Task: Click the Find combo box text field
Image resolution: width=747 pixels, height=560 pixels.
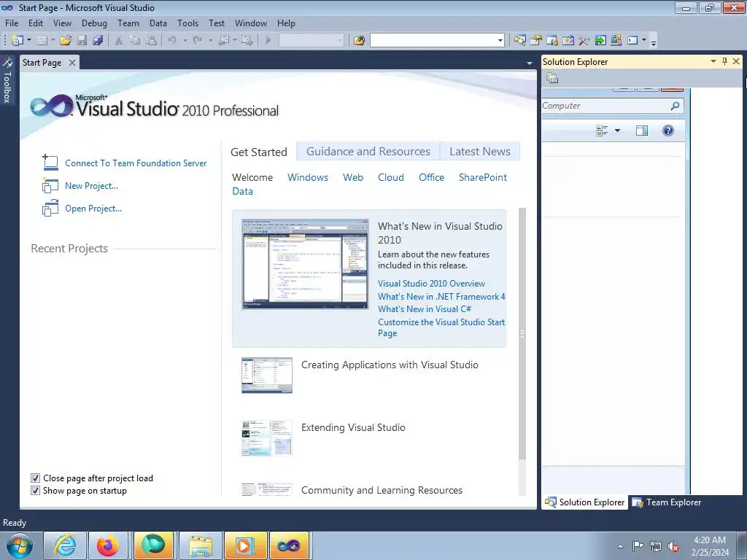Action: coord(433,41)
